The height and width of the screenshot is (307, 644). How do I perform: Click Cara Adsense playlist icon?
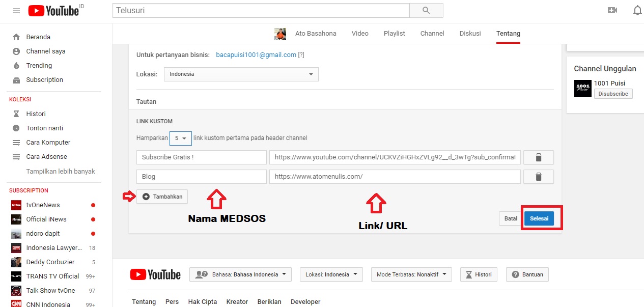tap(16, 157)
